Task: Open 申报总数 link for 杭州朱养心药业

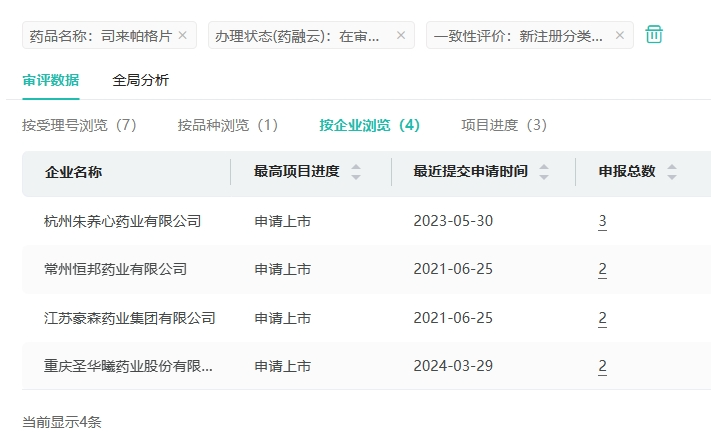Action: point(602,221)
